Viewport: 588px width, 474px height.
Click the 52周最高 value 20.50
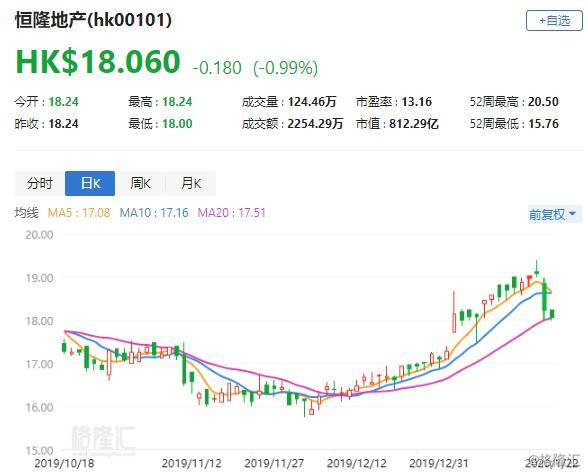coord(543,102)
